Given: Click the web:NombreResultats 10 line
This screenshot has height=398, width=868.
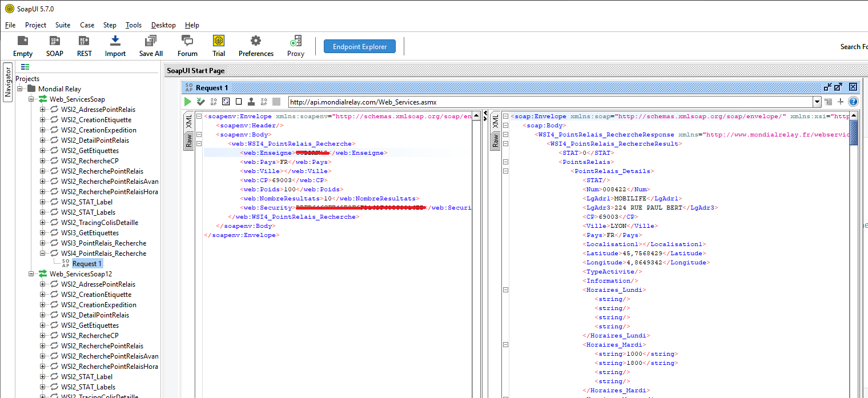Looking at the screenshot, I should point(330,199).
